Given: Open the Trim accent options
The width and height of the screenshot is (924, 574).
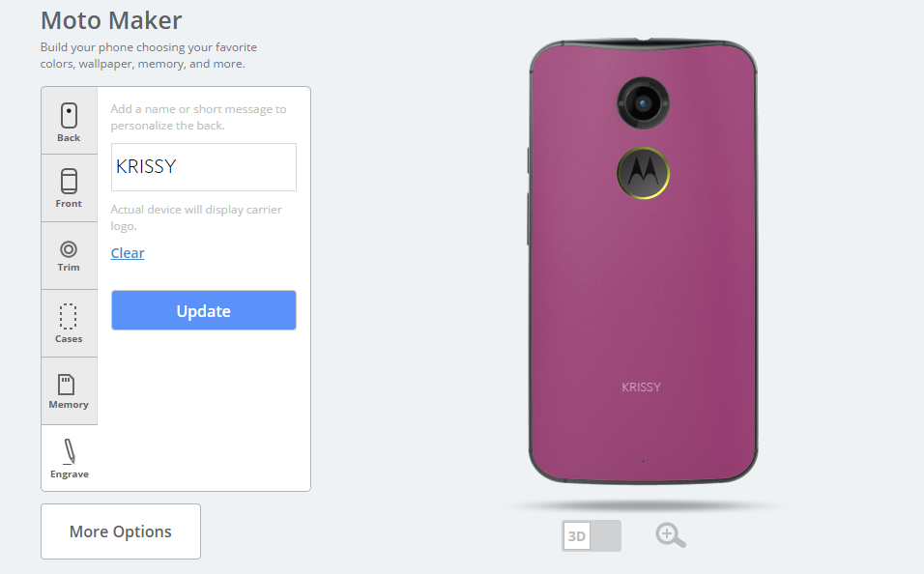Looking at the screenshot, I should point(69,256).
